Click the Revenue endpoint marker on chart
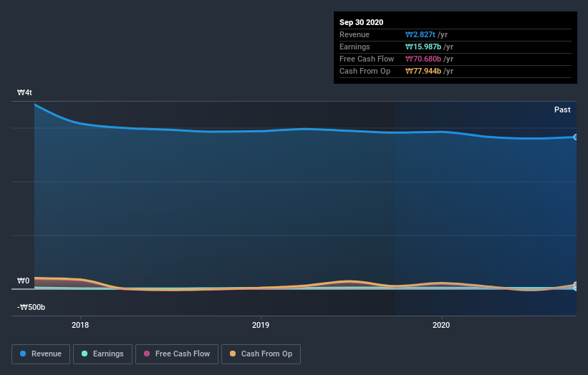588x375 pixels. click(575, 137)
